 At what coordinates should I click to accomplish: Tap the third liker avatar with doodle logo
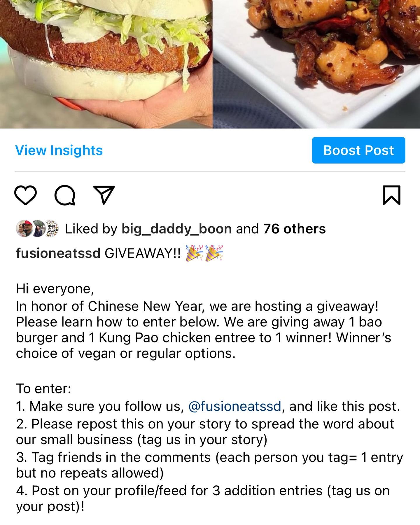[x=52, y=229]
